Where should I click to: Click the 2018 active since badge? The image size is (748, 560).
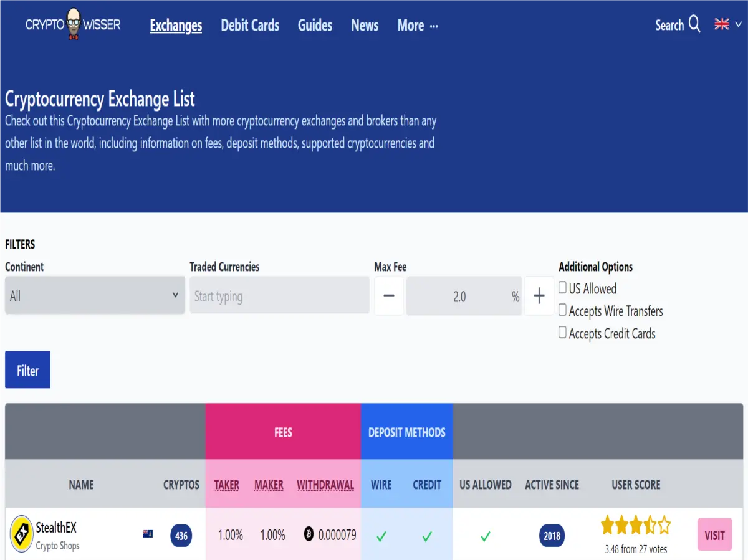click(x=552, y=536)
